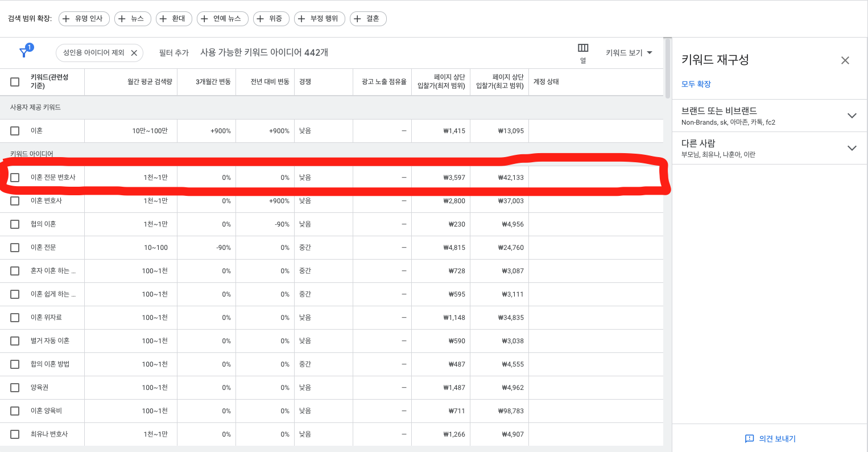The image size is (868, 452).
Task: Click the -90 % 전년 대비 value
Action: click(x=282, y=224)
